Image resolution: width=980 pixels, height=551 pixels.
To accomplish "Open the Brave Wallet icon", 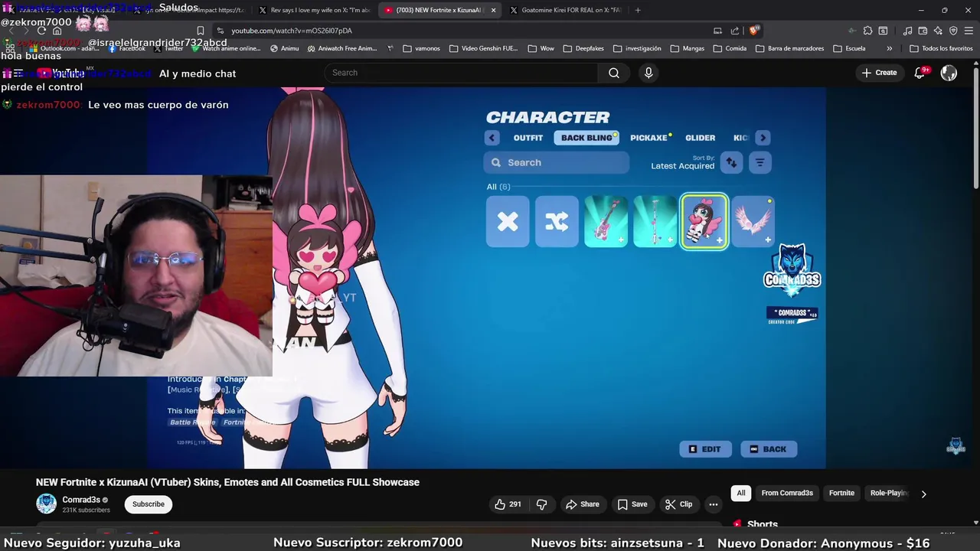I will [923, 31].
